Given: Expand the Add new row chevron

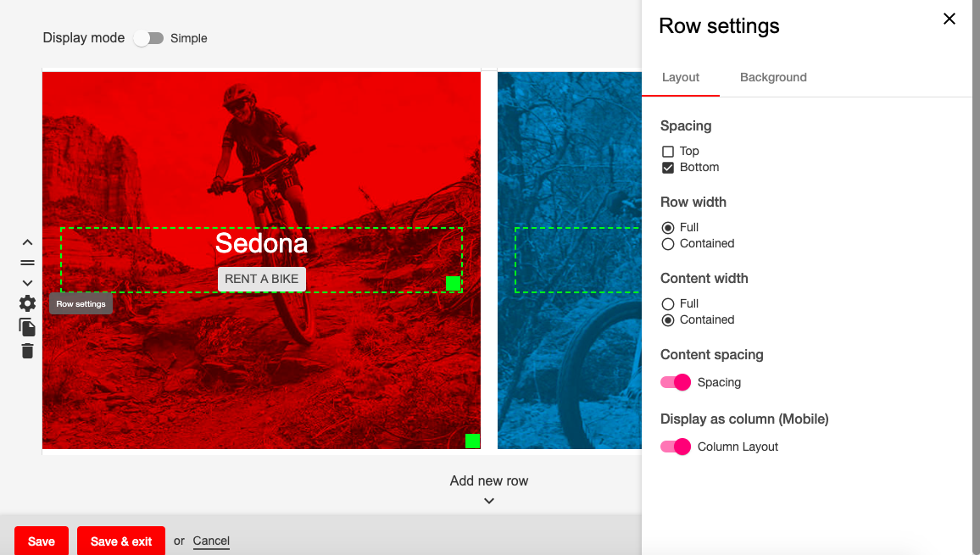Looking at the screenshot, I should (x=489, y=501).
